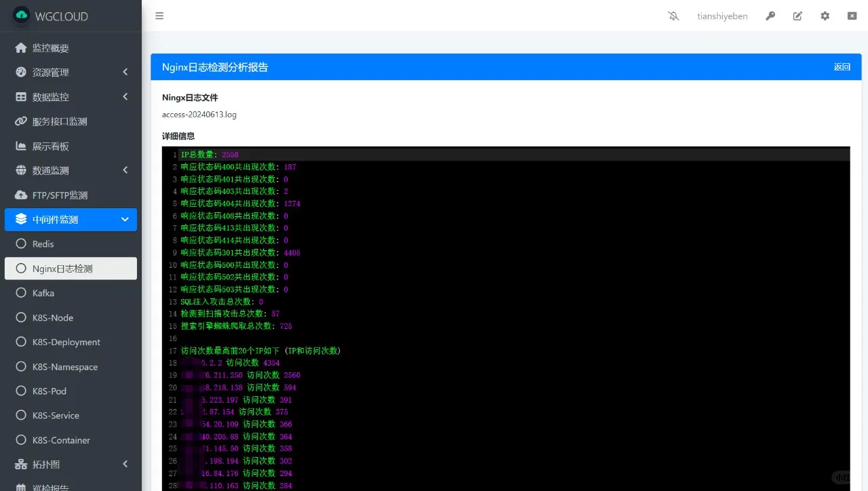
Task: Click the 访问次数最高前20个IP如下 heading line
Action: coord(260,351)
